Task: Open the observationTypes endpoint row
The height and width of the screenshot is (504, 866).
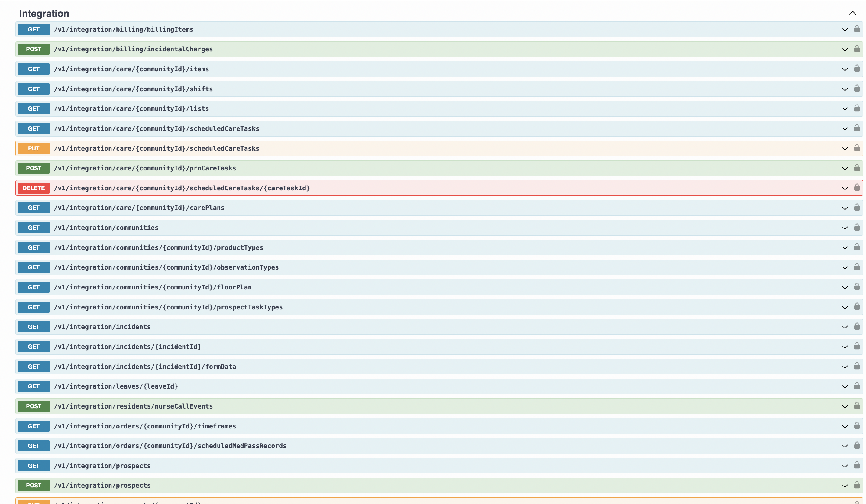Action: point(166,267)
